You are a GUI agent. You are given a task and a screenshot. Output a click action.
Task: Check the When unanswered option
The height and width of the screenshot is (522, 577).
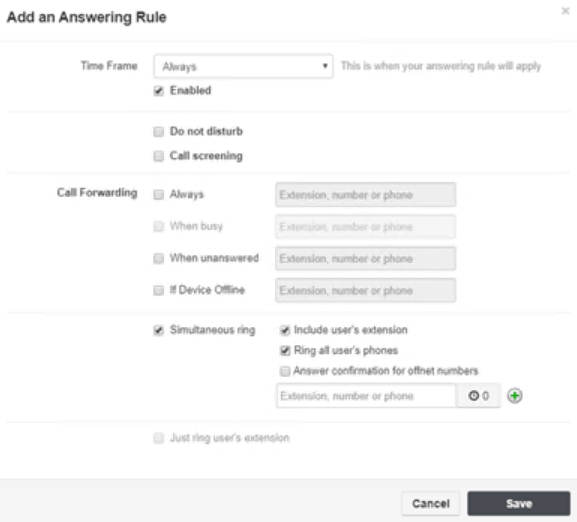[159, 258]
